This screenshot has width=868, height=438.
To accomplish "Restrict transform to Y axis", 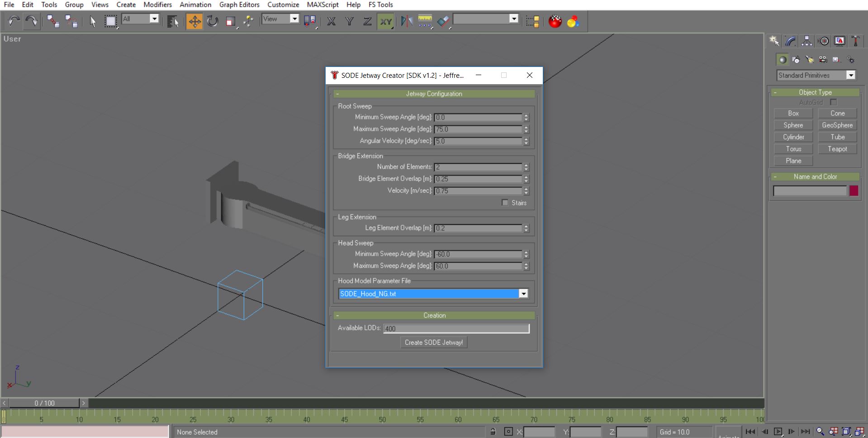I will (x=349, y=21).
